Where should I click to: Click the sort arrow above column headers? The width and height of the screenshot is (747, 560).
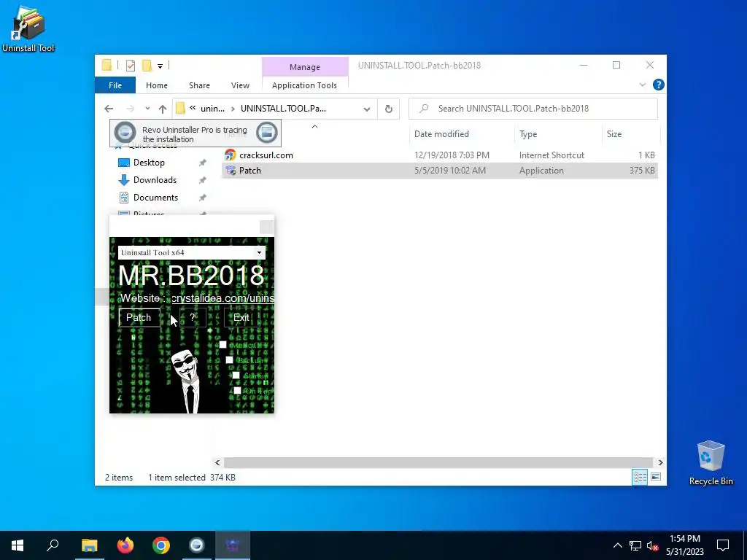pos(314,127)
